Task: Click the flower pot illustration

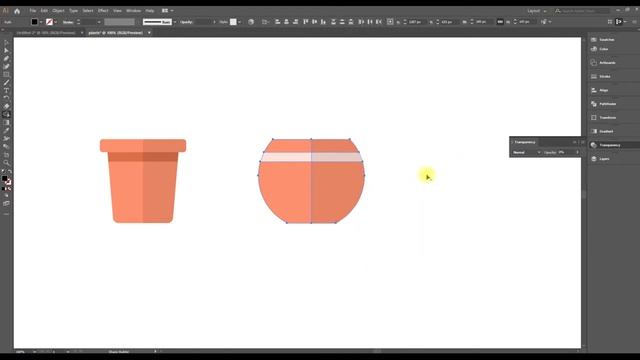Action: (x=143, y=181)
